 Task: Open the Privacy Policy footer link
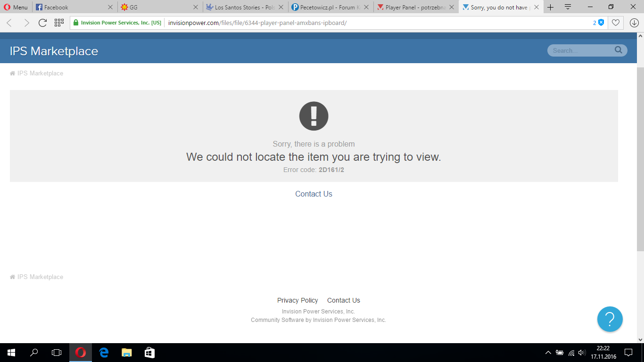pyautogui.click(x=297, y=300)
